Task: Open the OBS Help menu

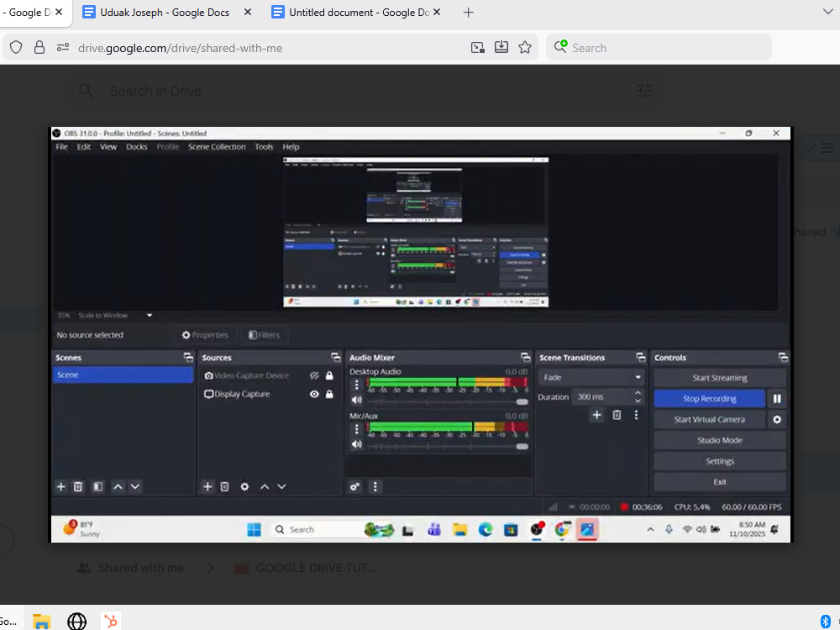Action: 291,147
